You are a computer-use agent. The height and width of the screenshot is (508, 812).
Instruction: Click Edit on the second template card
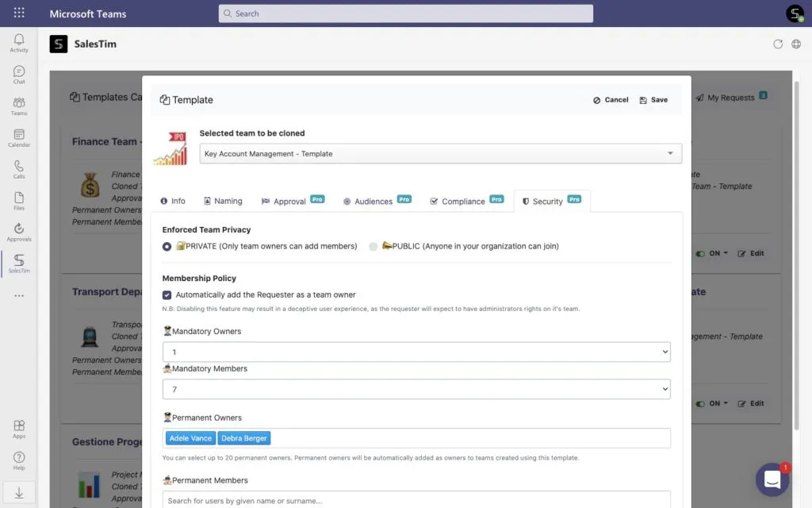tap(750, 403)
